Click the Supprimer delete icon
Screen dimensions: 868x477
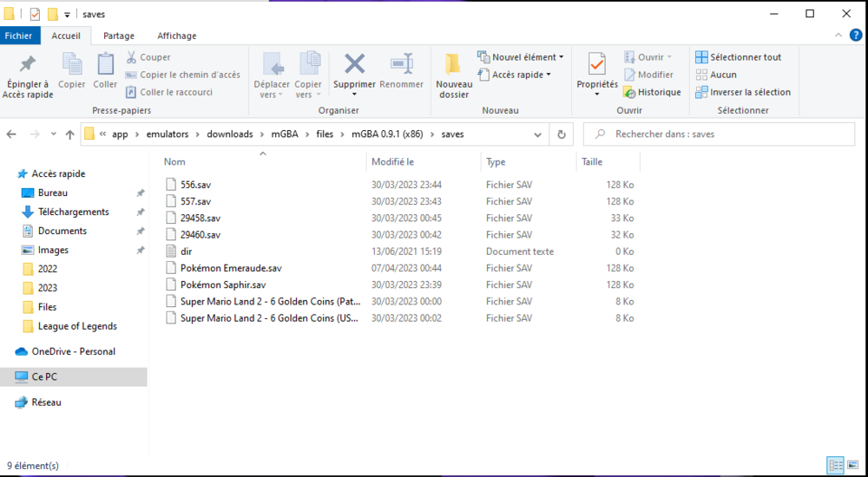[x=354, y=64]
